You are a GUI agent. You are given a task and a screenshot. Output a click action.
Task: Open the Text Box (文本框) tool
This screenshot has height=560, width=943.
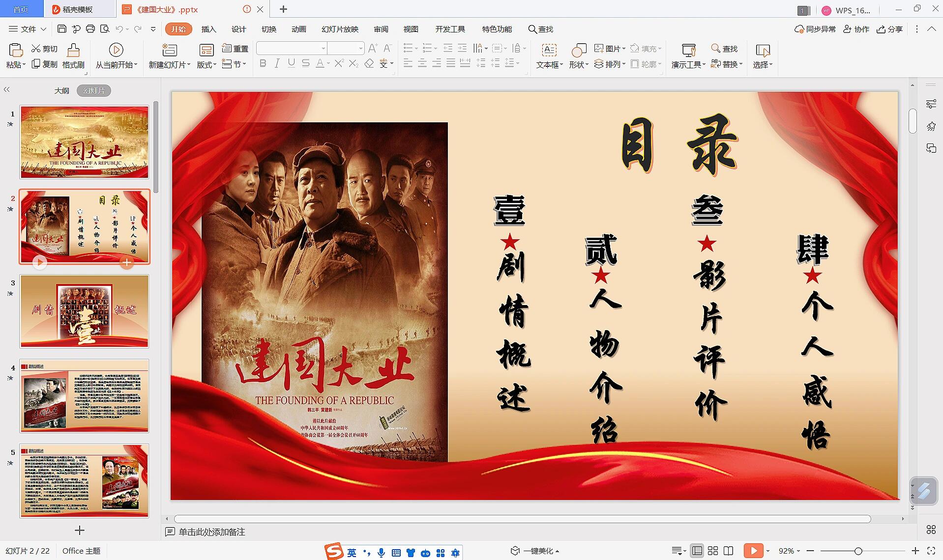pyautogui.click(x=549, y=50)
